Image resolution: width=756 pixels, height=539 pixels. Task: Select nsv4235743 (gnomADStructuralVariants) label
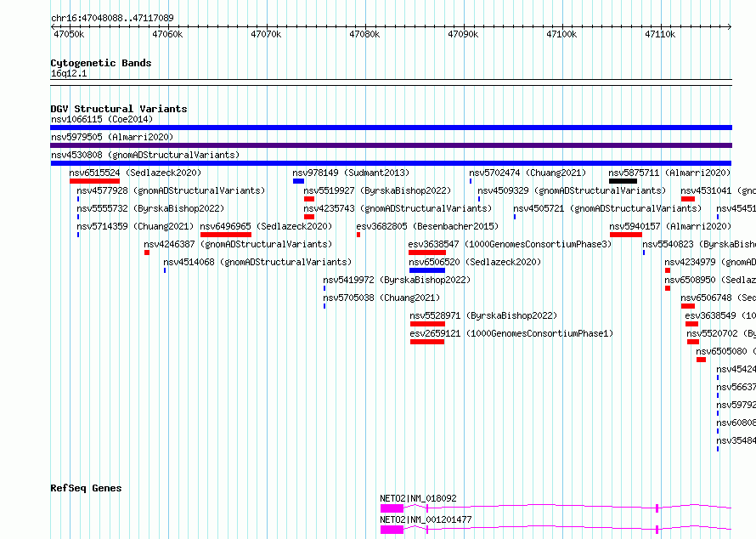(398, 208)
